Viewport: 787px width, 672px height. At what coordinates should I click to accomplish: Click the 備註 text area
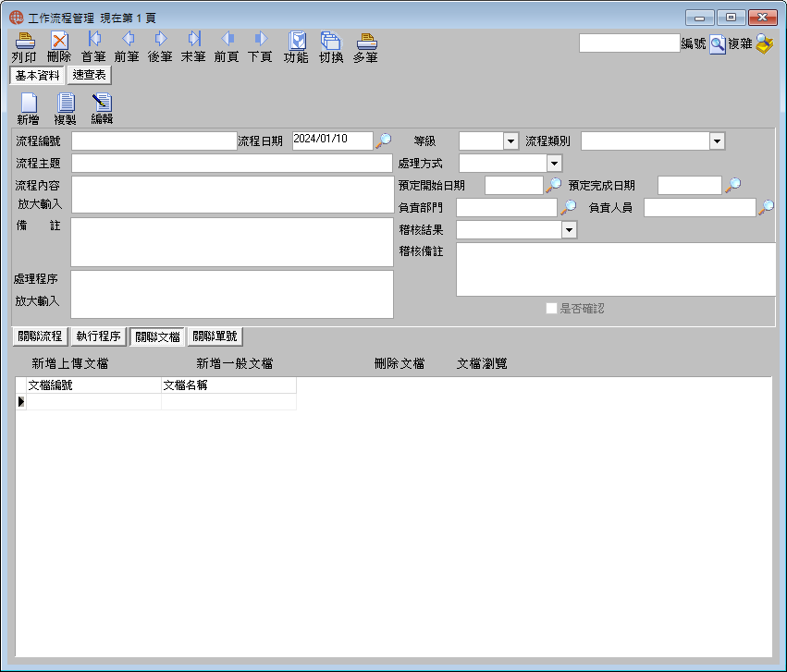pyautogui.click(x=232, y=242)
